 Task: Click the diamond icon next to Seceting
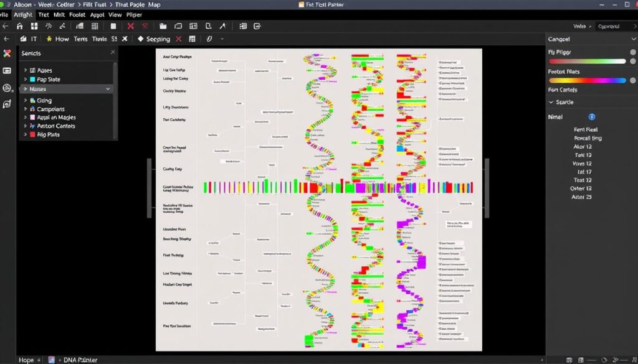click(140, 39)
